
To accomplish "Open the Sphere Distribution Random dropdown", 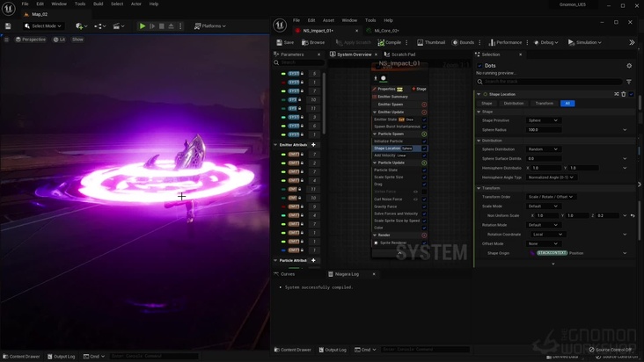I will point(543,149).
